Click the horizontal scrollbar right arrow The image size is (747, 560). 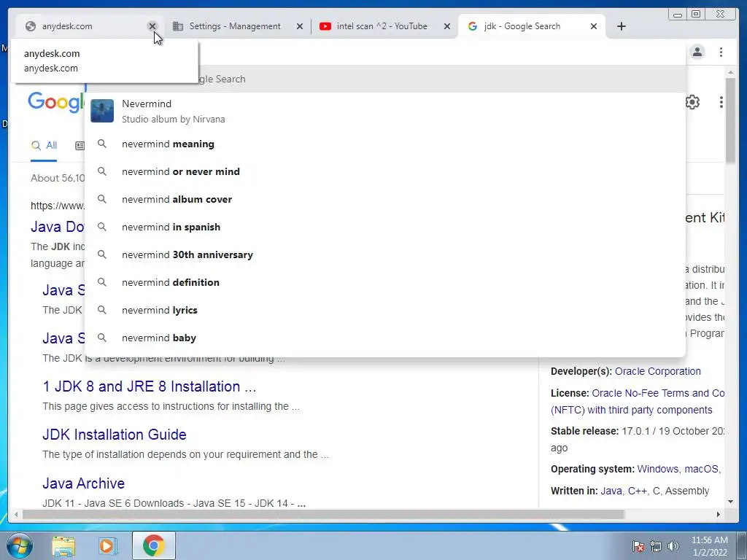tap(719, 514)
